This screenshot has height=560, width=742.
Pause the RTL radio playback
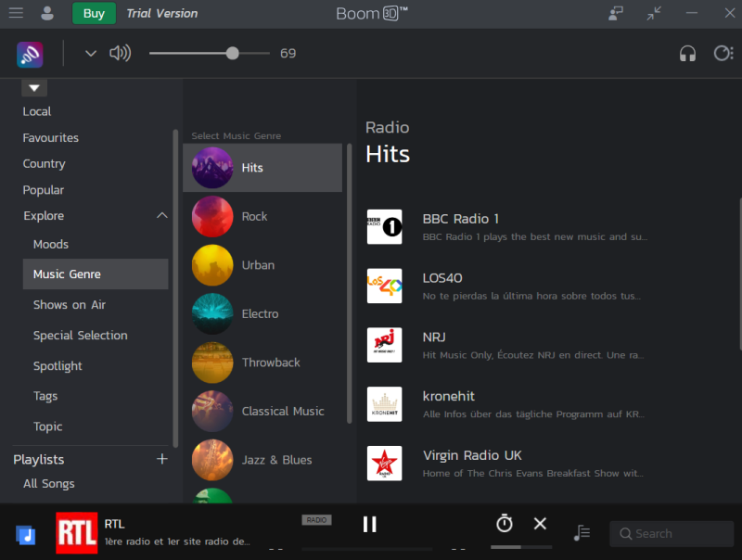pyautogui.click(x=369, y=524)
